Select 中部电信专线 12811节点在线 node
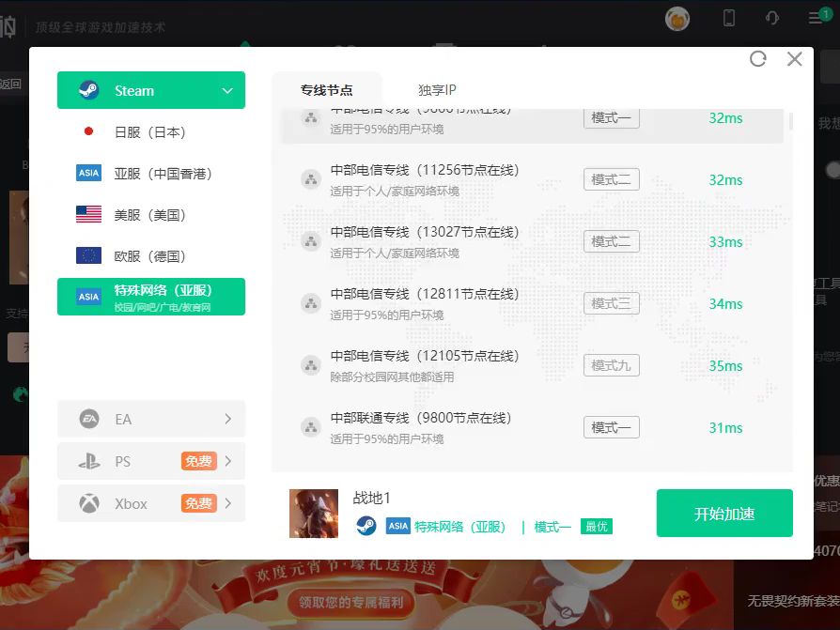The image size is (840, 630). click(x=532, y=303)
